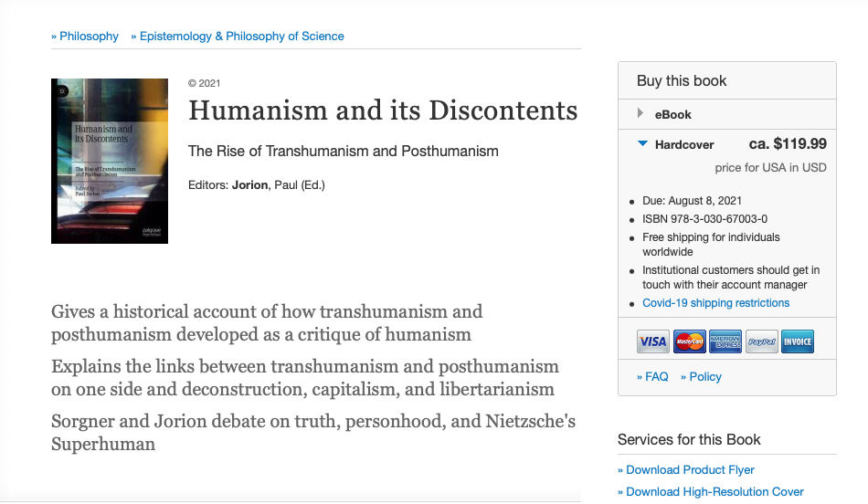Click the VISA payment icon
This screenshot has width=868, height=504.
(652, 341)
